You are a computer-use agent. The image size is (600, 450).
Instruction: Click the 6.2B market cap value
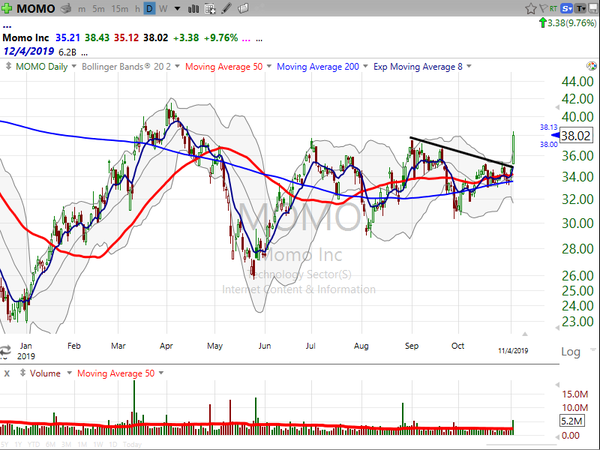(67, 52)
